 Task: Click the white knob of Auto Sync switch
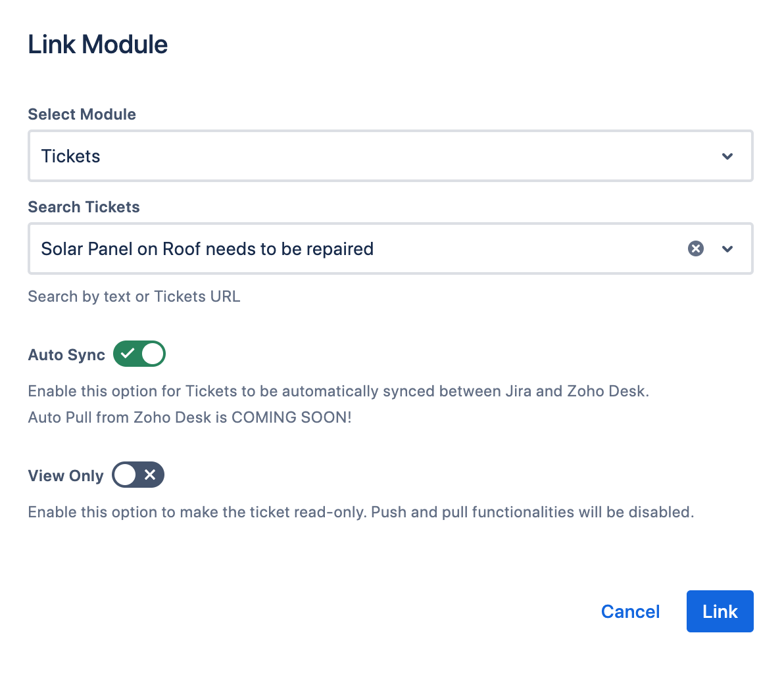[x=153, y=354]
